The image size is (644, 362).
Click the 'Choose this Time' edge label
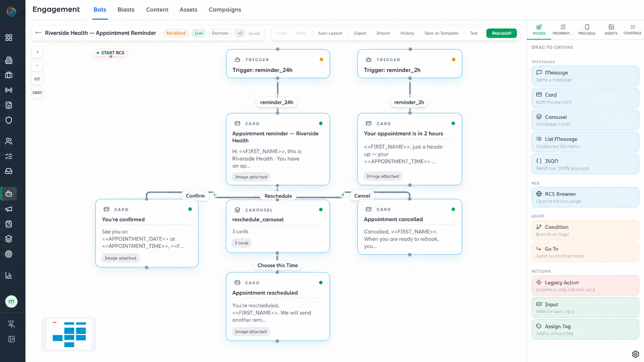point(277,265)
